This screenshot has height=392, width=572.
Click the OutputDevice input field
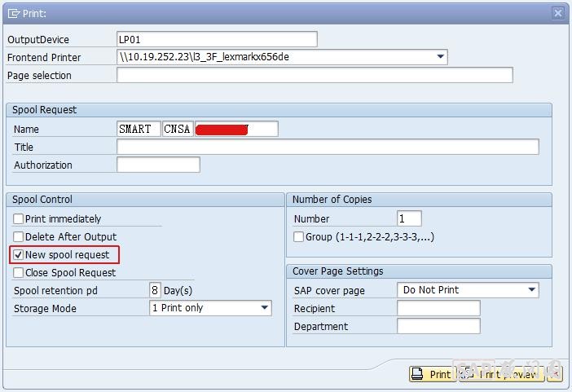coord(217,39)
